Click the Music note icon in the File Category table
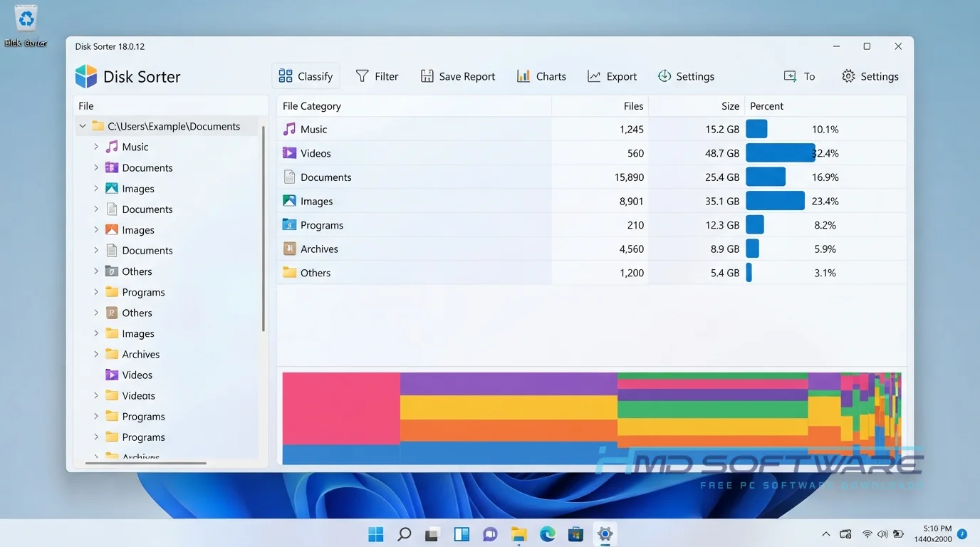This screenshot has width=980, height=547. 289,129
